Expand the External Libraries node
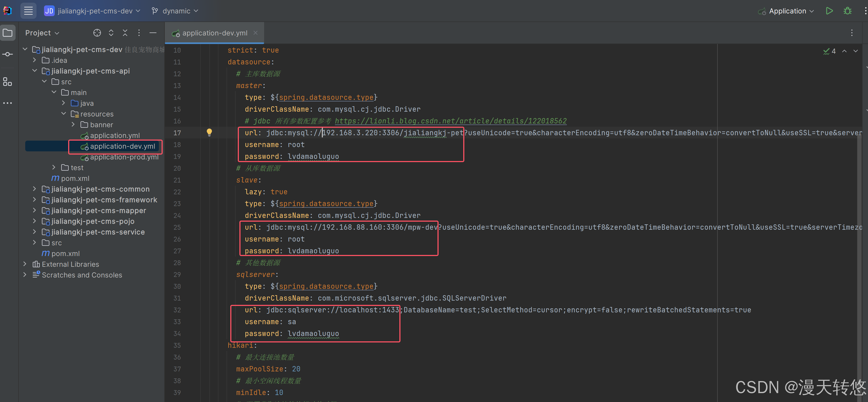868x402 pixels. (25, 264)
